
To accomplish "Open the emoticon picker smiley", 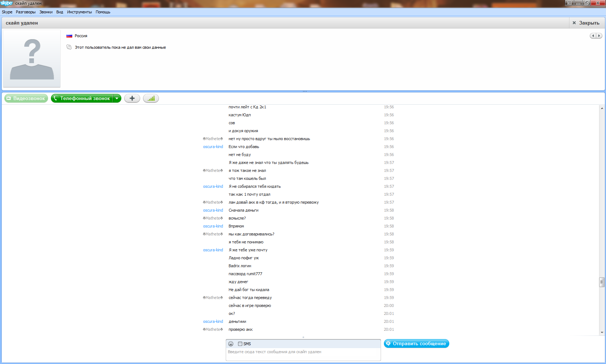I will (231, 344).
